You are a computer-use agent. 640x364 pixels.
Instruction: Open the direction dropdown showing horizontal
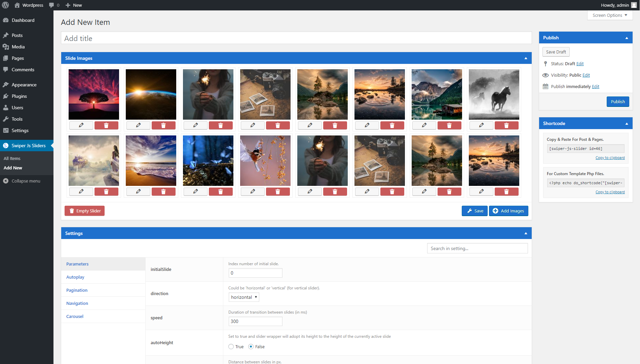point(244,297)
